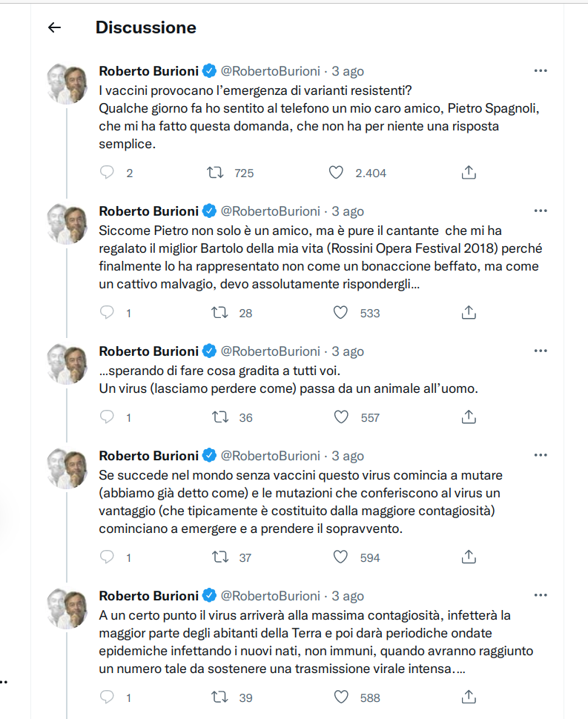Reply to the 'sperando di fare cosa gradita' tweet
588x719 pixels.
(107, 417)
